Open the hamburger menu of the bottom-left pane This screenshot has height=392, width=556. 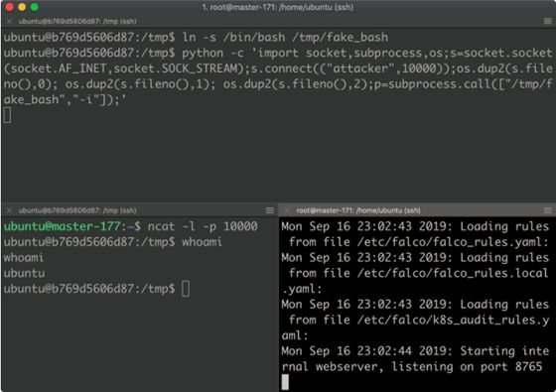270,210
